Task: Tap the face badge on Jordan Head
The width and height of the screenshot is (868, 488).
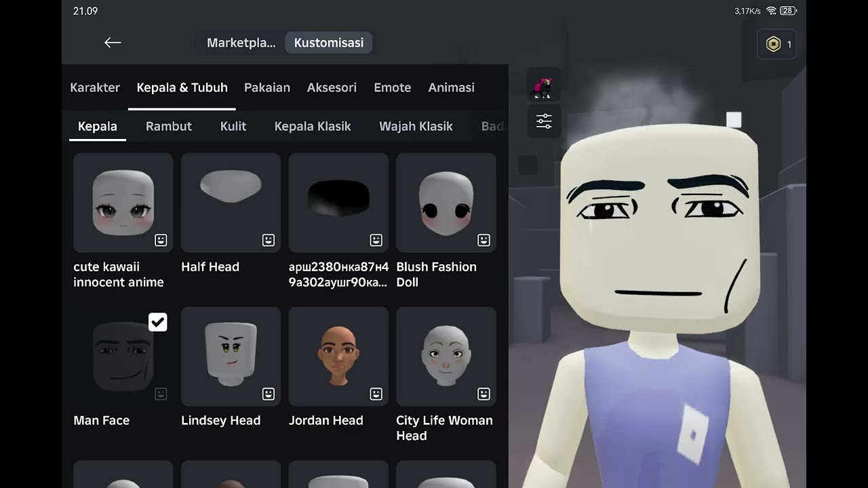Action: tap(376, 394)
